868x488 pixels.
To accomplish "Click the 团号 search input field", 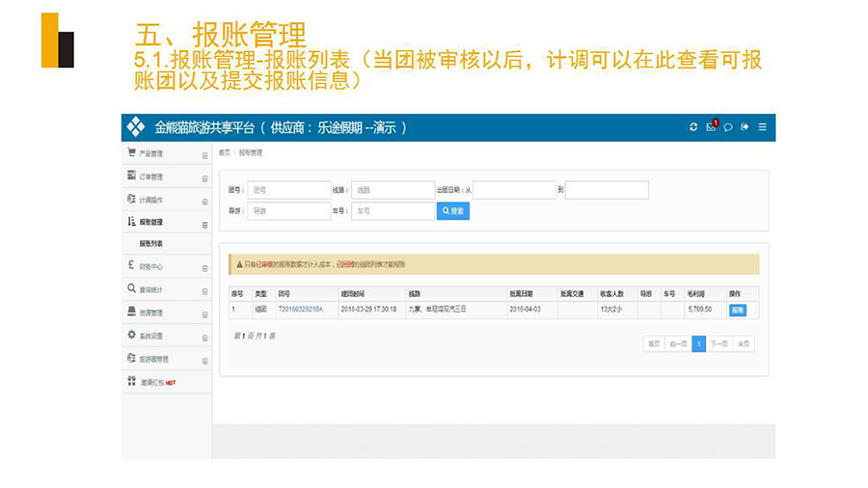I will (x=289, y=190).
